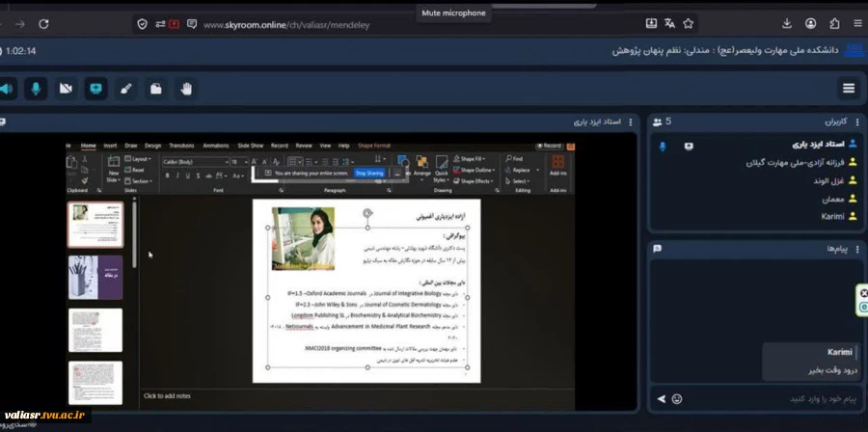The image size is (868, 432).
Task: Open the font size 18 dropdown
Action: 239,162
